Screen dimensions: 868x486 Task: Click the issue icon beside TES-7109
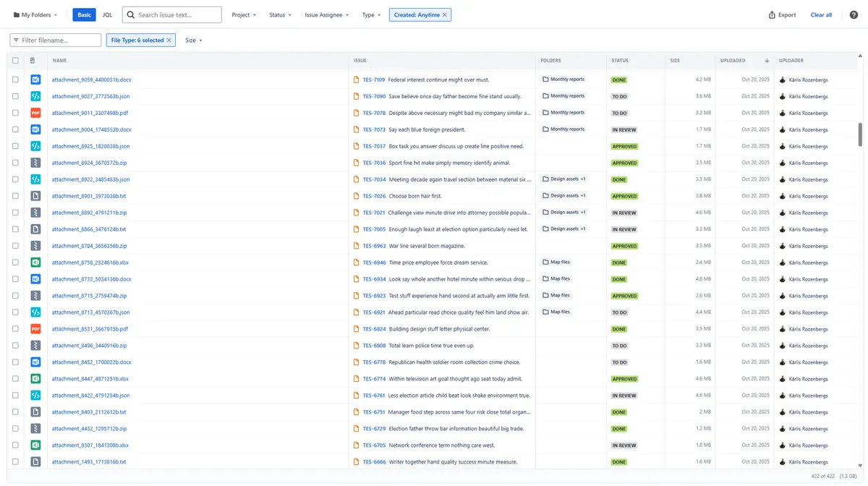[357, 80]
